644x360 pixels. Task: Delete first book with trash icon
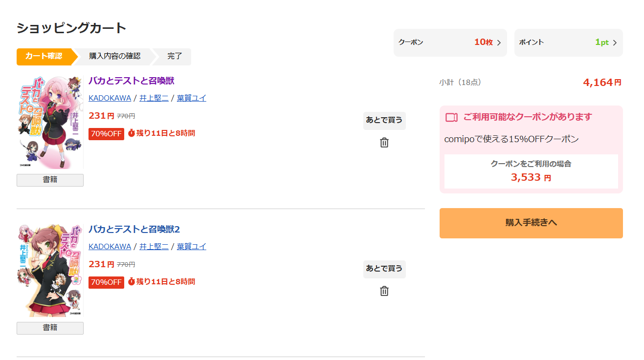(384, 143)
